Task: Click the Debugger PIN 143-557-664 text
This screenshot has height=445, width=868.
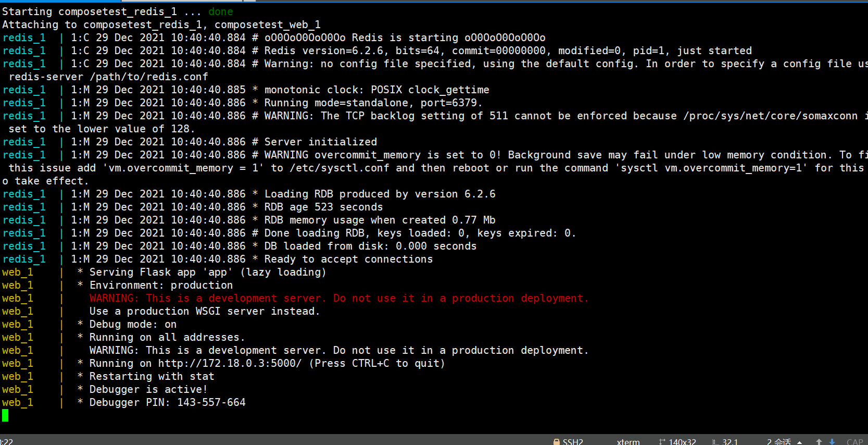Action: click(167, 402)
